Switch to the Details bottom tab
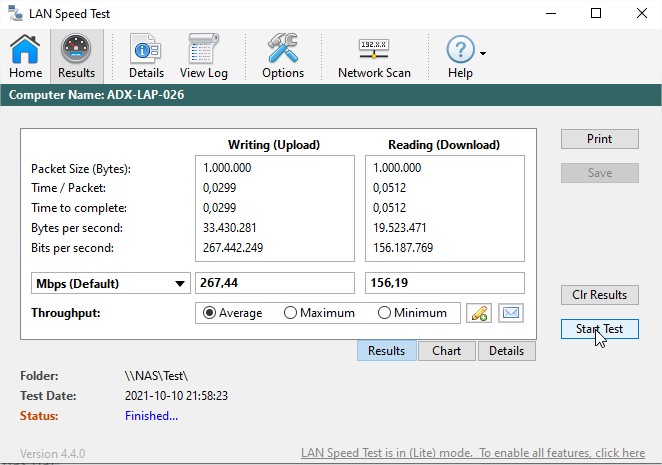662x465 pixels. point(507,351)
